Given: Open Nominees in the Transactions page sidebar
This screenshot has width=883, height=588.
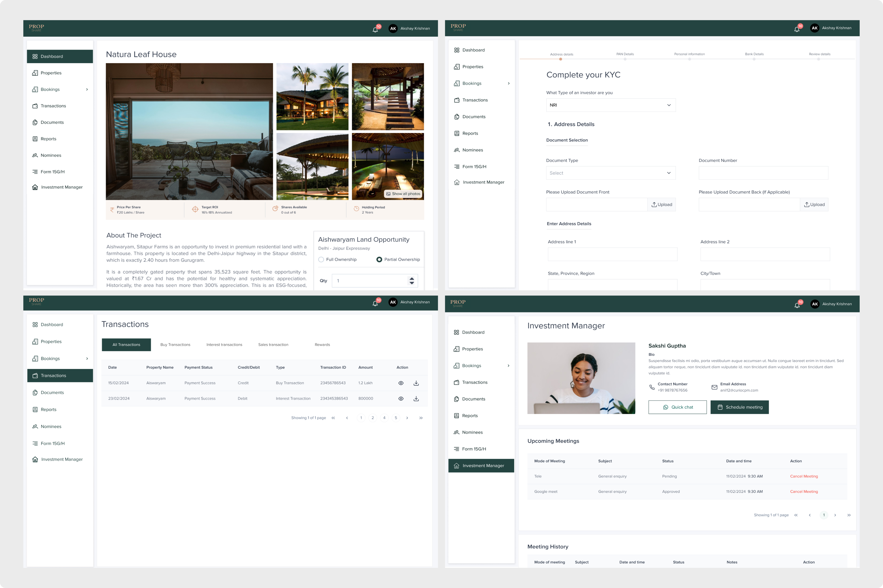Looking at the screenshot, I should 51,426.
